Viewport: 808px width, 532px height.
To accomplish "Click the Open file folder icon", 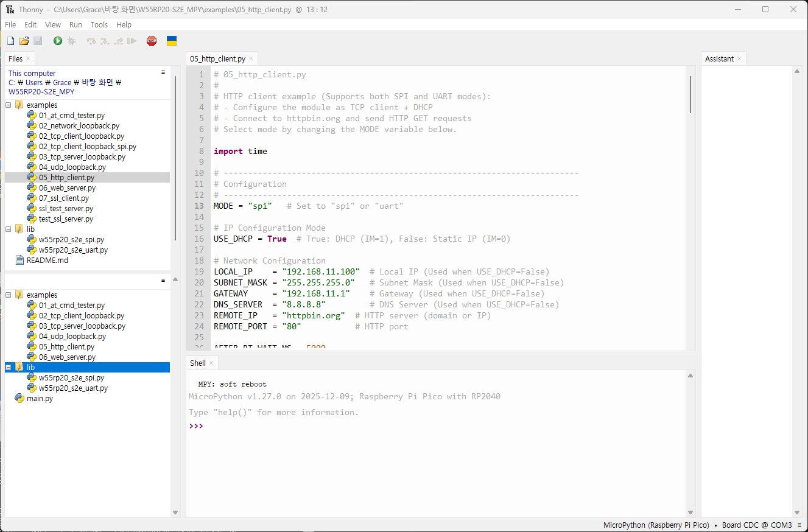I will (24, 41).
